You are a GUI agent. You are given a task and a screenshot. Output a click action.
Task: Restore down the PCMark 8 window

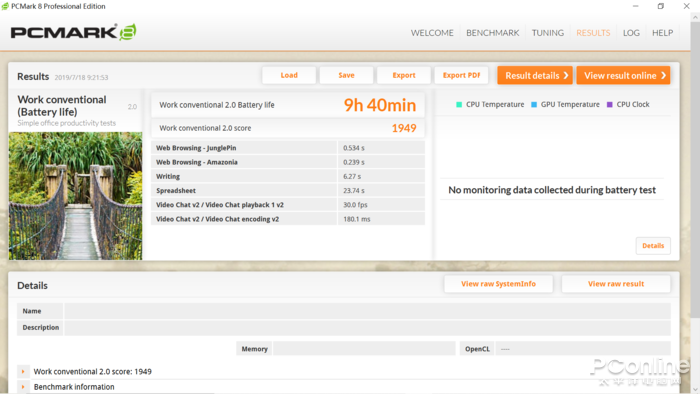(x=661, y=6)
